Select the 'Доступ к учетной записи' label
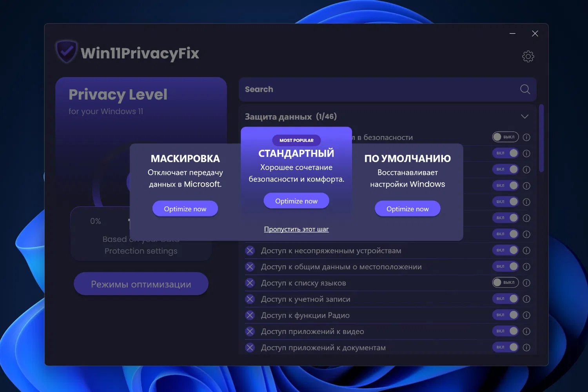This screenshot has width=588, height=392. pos(306,299)
